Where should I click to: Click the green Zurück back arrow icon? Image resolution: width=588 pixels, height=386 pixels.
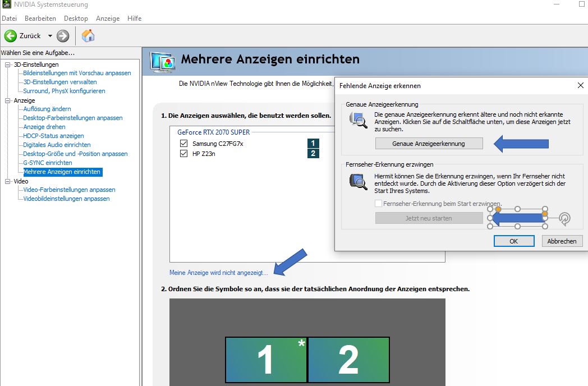click(x=11, y=36)
